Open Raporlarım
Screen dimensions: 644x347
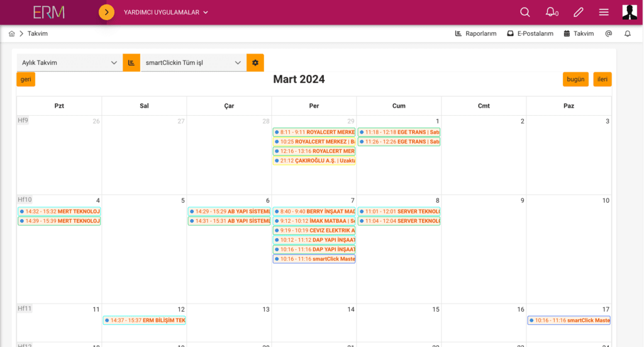(x=476, y=34)
